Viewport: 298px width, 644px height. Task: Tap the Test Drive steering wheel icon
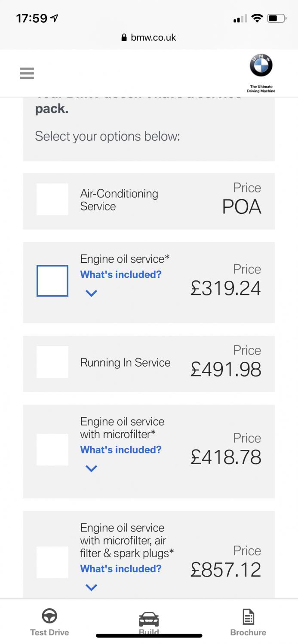click(x=49, y=617)
